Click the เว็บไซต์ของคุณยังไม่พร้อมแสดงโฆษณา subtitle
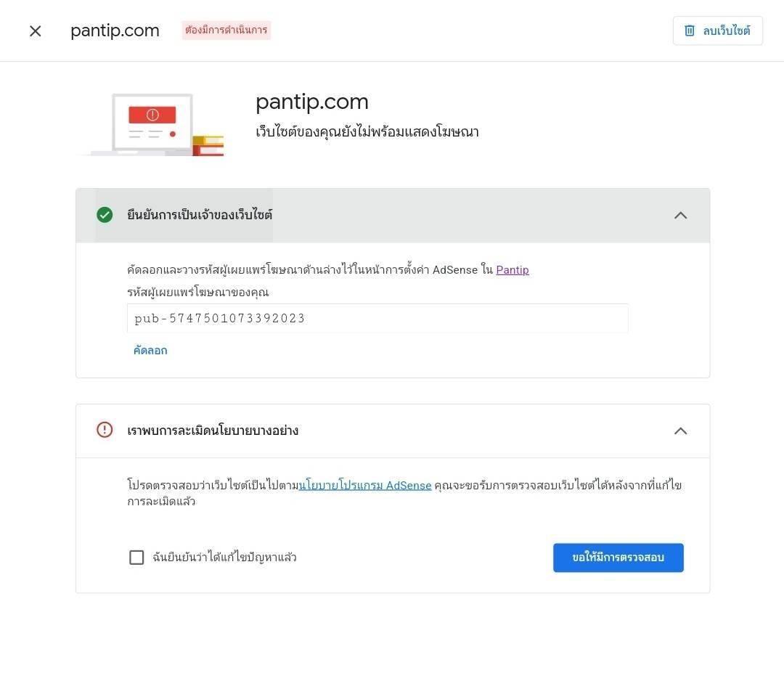 [x=367, y=132]
